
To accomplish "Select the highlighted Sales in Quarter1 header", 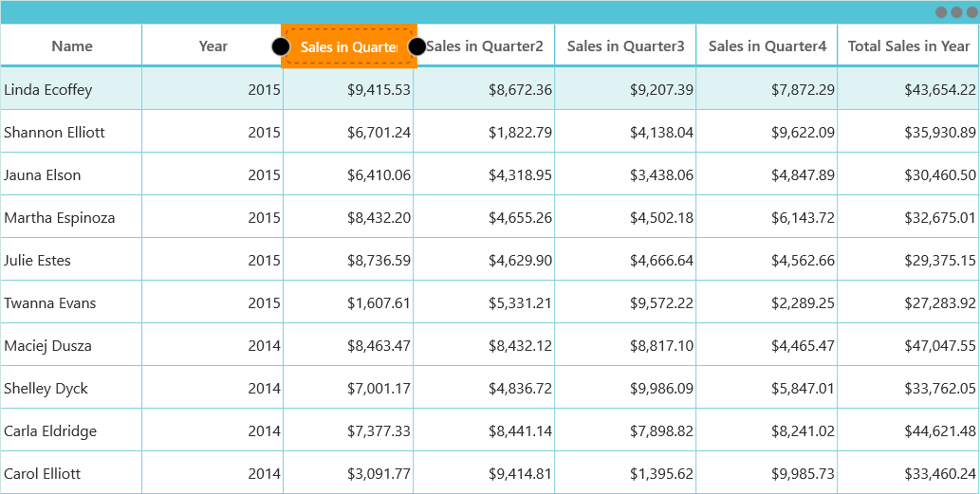I will pos(349,46).
